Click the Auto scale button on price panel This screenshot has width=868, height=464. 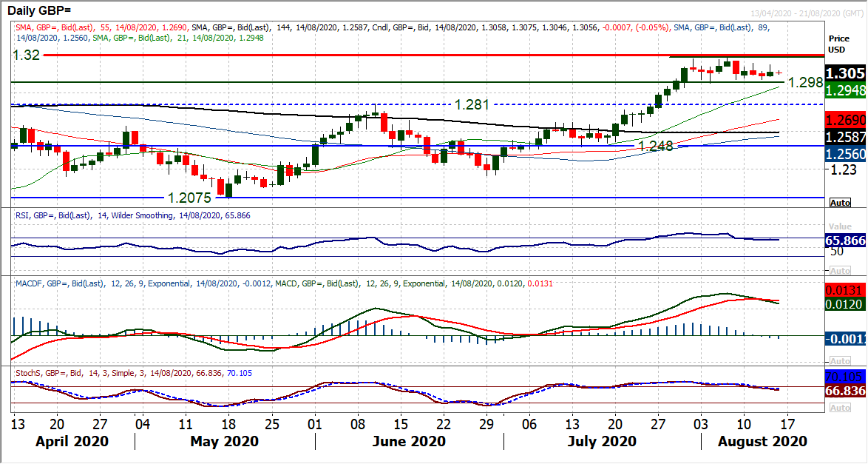point(840,203)
